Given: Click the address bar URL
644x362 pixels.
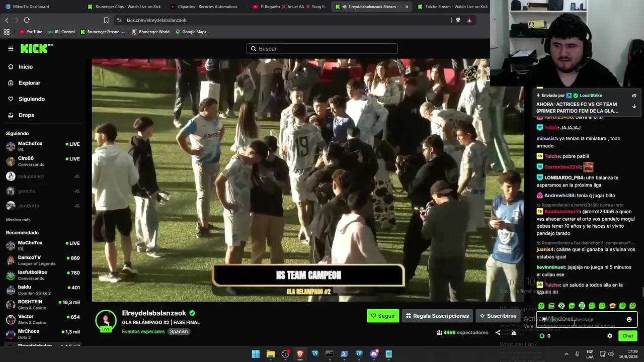Looking at the screenshot, I should click(156, 20).
